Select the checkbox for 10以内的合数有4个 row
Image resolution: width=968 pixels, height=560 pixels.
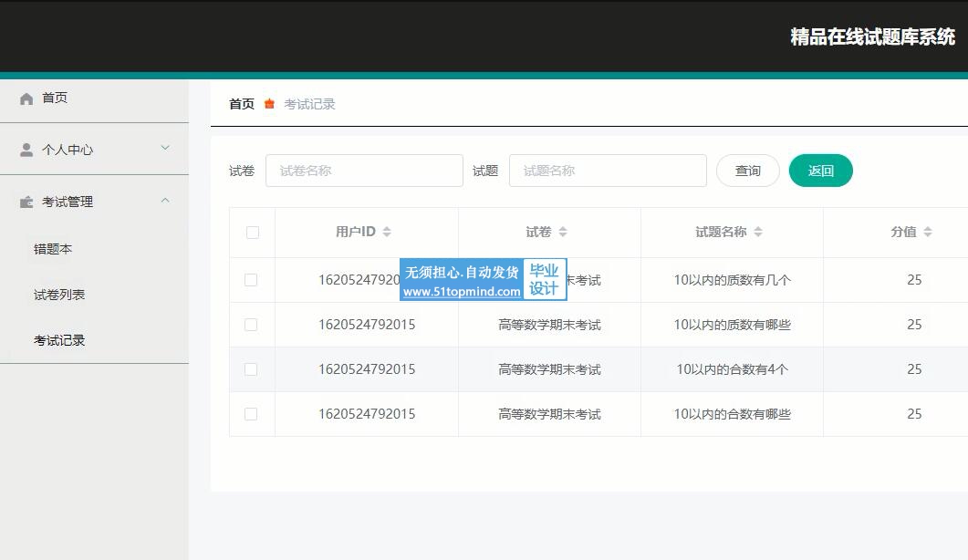pyautogui.click(x=251, y=369)
